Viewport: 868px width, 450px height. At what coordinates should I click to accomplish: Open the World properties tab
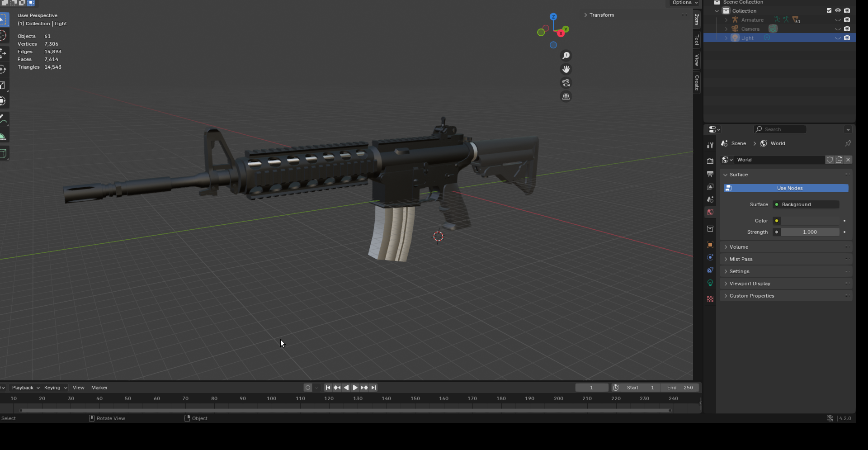[x=710, y=212]
